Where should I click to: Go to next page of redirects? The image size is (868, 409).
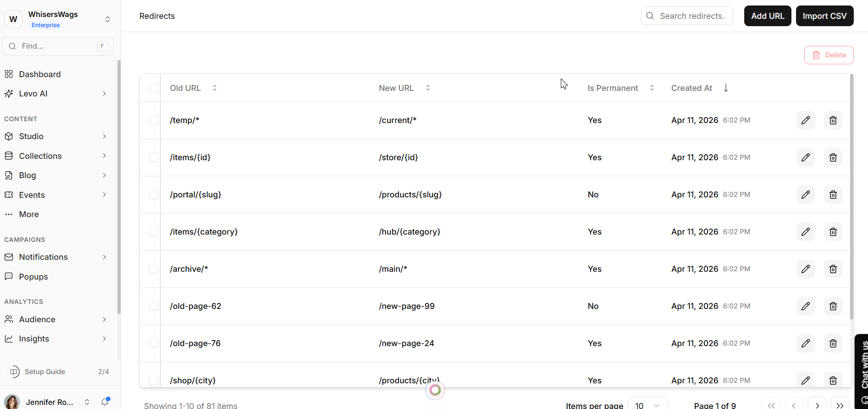tap(817, 405)
